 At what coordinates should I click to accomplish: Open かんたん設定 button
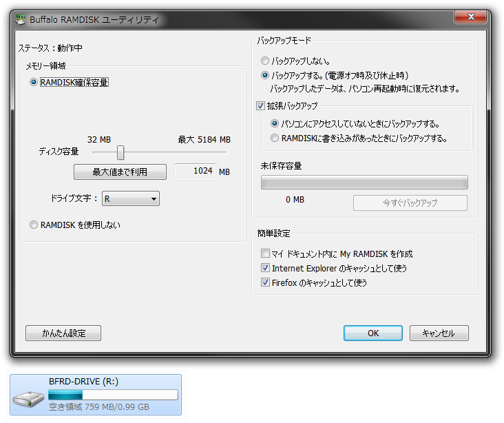click(63, 333)
